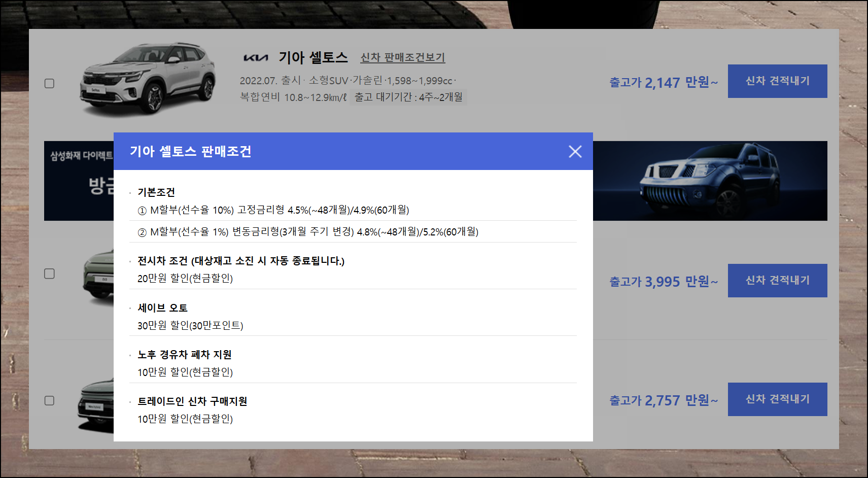The height and width of the screenshot is (478, 868).
Task: Click the blue SUV banner image
Action: (710, 181)
